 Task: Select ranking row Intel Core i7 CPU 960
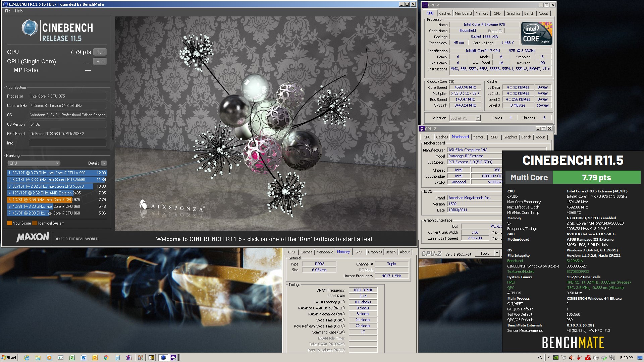(x=57, y=206)
